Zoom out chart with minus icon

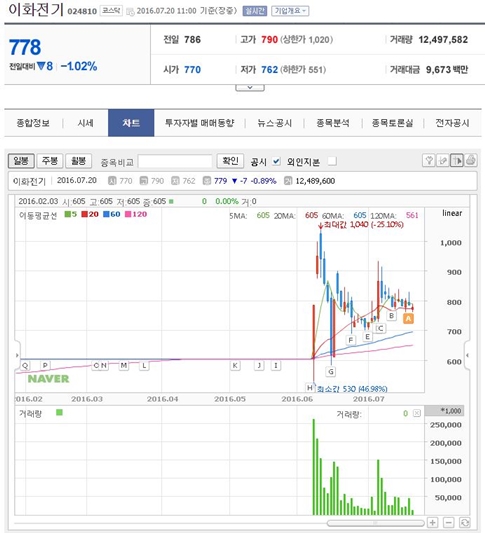pyautogui.click(x=449, y=522)
